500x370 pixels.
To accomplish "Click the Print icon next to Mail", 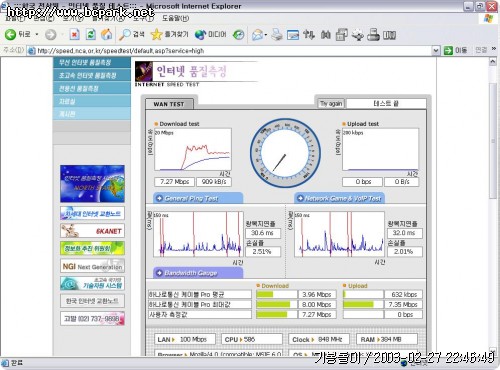I will click(277, 34).
